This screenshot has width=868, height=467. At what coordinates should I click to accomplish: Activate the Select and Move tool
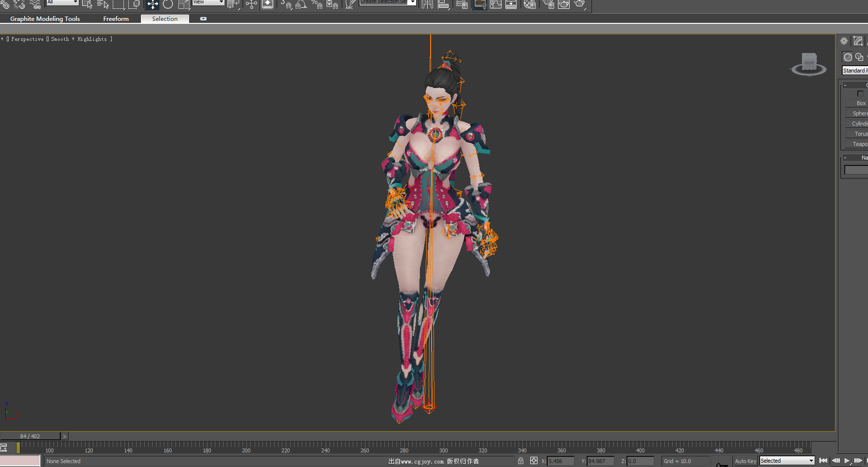[x=153, y=4]
